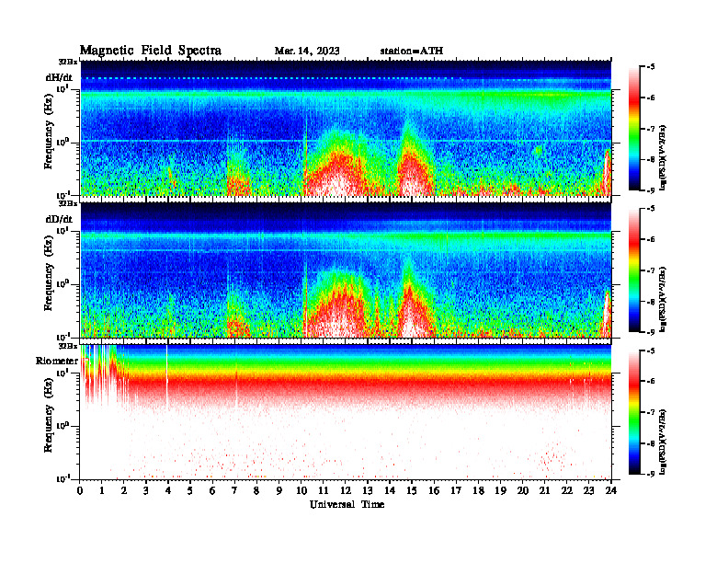Click hour 7 on the time axis
The height and width of the screenshot is (563, 728).
coord(235,491)
